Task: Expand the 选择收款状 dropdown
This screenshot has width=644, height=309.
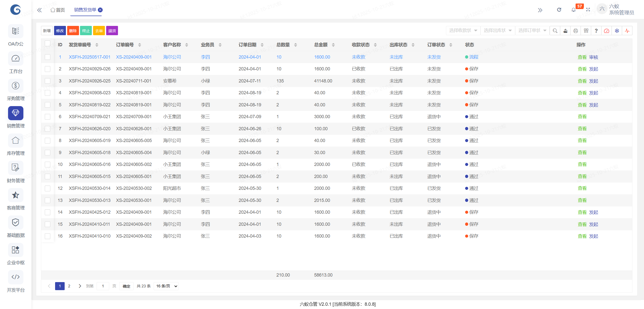Action: (x=463, y=31)
